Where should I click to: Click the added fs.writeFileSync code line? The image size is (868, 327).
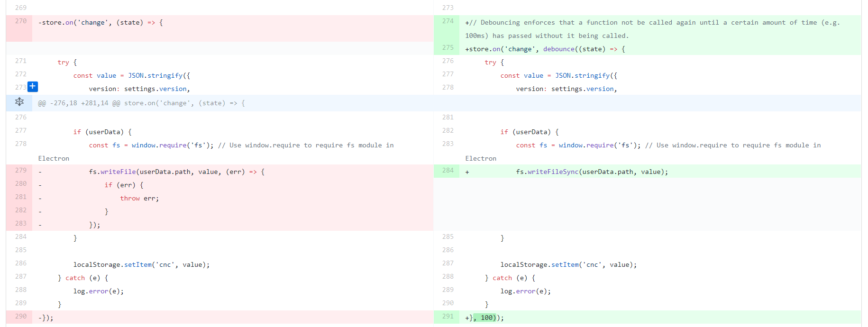click(x=592, y=172)
